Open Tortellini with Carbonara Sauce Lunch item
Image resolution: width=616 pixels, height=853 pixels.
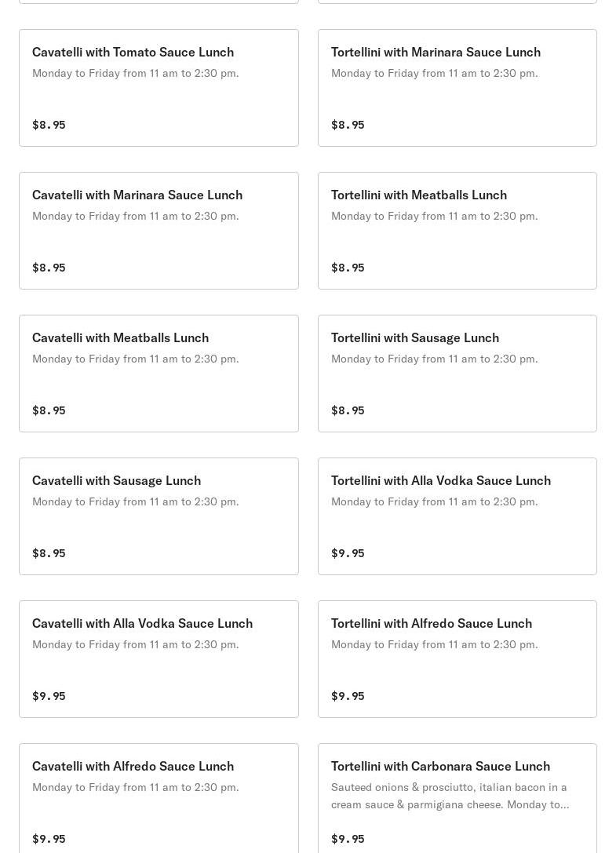tap(440, 766)
